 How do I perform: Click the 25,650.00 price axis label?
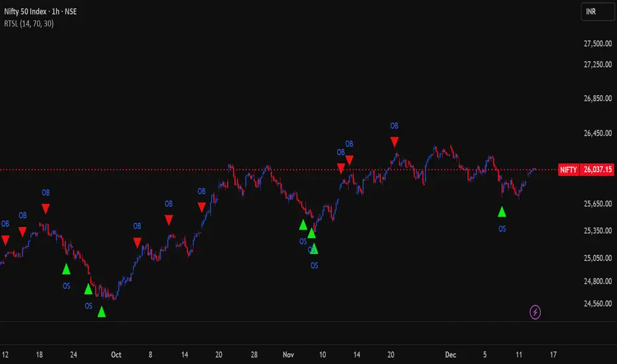pos(598,203)
